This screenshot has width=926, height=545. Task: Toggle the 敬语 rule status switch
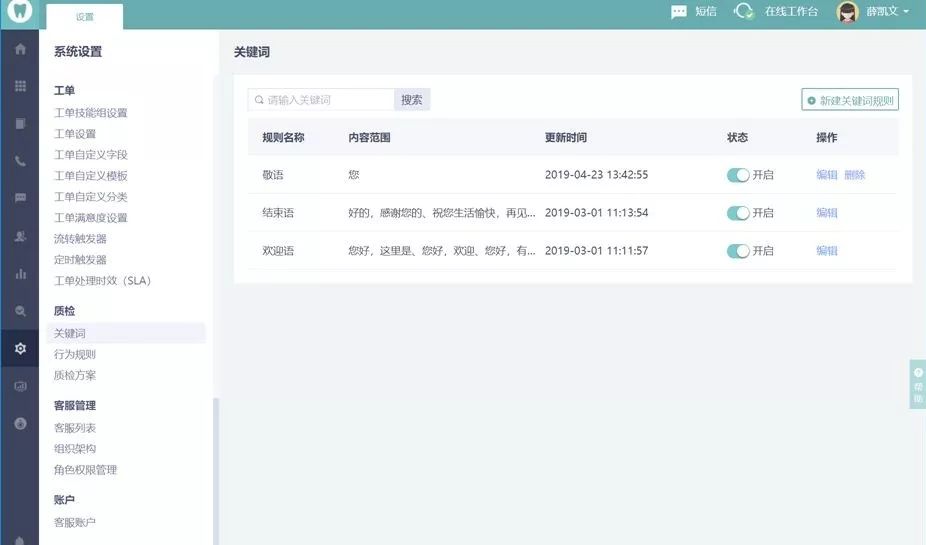(x=738, y=175)
